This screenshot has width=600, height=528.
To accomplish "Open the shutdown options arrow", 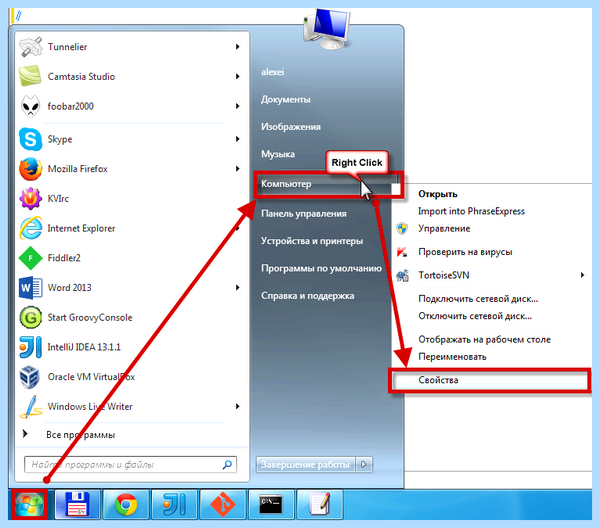I will pos(364,464).
